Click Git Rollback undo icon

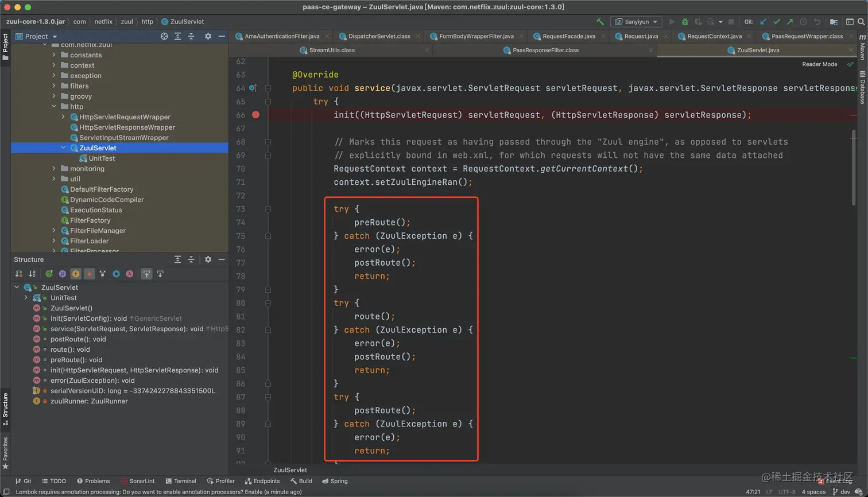click(x=817, y=22)
